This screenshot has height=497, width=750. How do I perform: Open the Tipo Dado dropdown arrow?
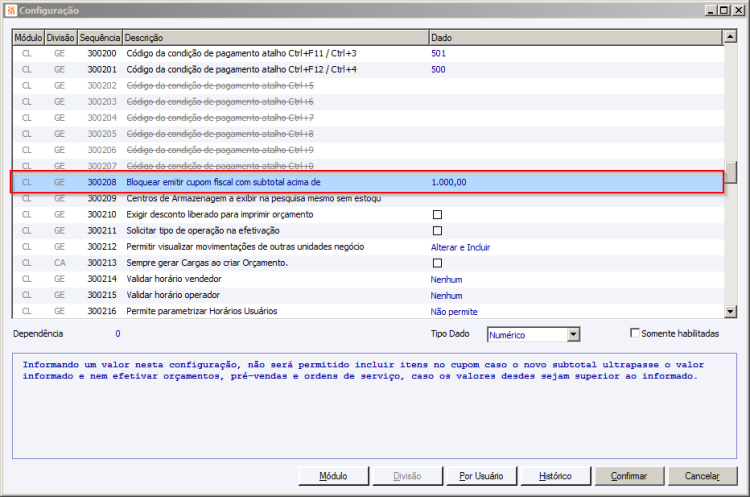coord(573,334)
